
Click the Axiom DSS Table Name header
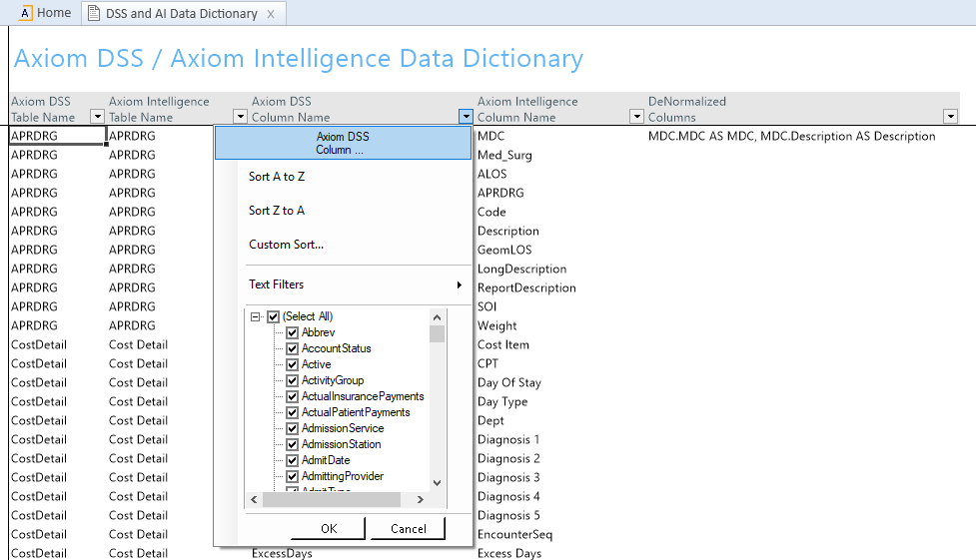[43, 109]
